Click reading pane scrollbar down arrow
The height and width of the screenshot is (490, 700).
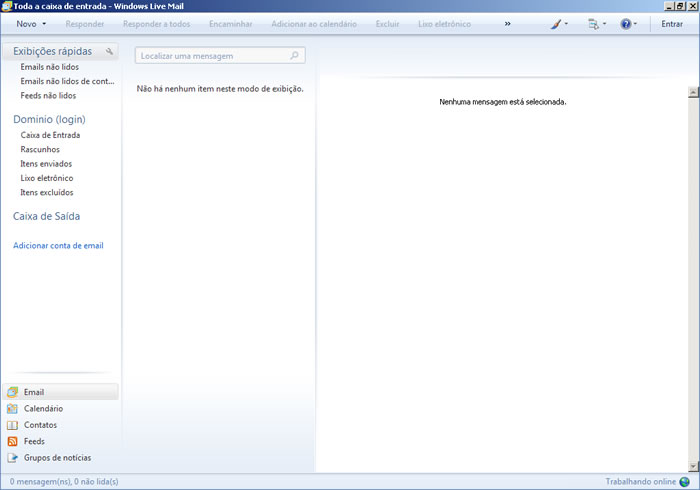tap(693, 467)
